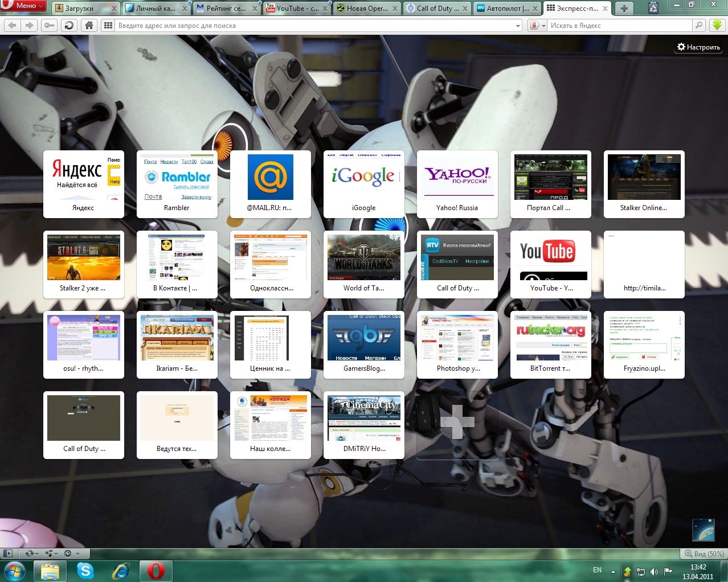Click the Настроить speed dial button
This screenshot has width=728, height=582.
point(699,47)
